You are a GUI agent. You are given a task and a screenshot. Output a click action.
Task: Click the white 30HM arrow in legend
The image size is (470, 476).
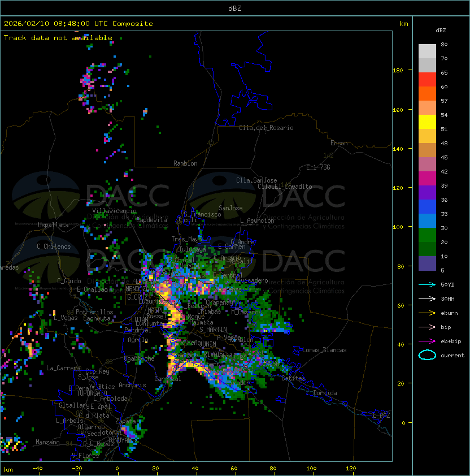tap(427, 298)
